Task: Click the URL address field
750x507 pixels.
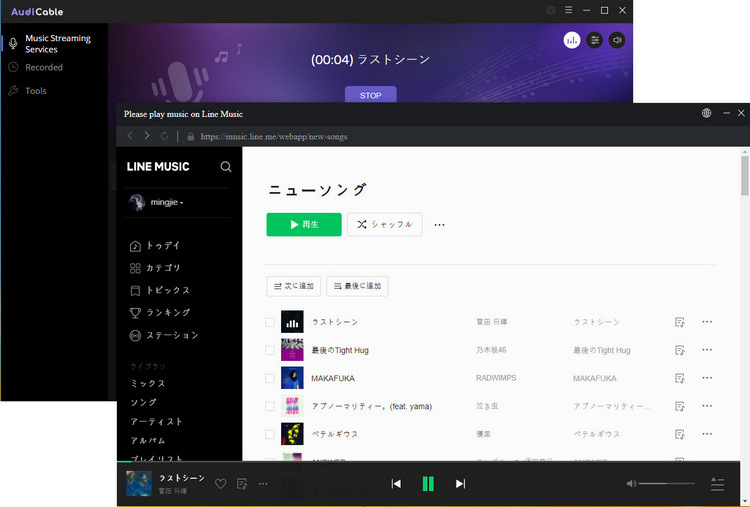Action: pos(274,137)
